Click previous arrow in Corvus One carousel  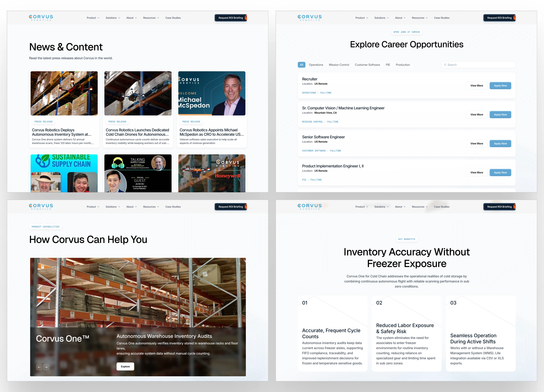[39, 367]
